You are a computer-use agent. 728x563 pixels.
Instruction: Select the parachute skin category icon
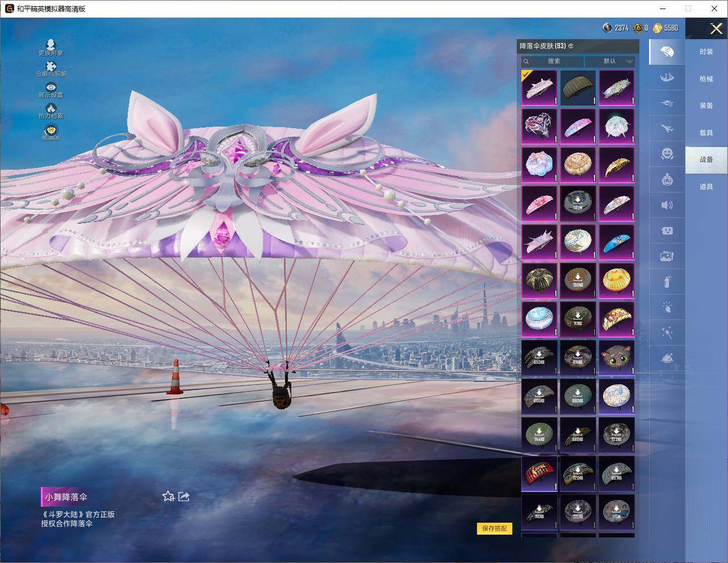(x=667, y=52)
